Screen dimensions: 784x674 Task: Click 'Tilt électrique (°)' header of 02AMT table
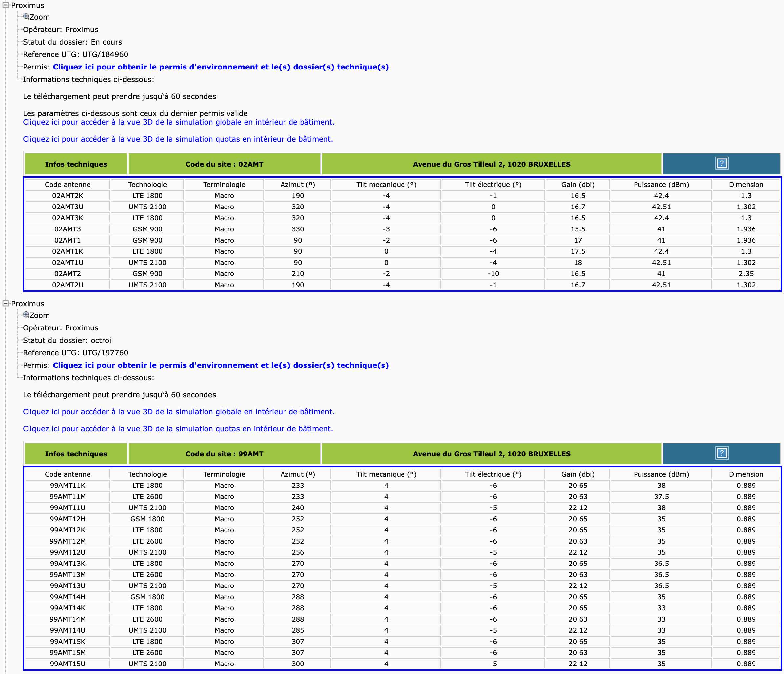(493, 185)
